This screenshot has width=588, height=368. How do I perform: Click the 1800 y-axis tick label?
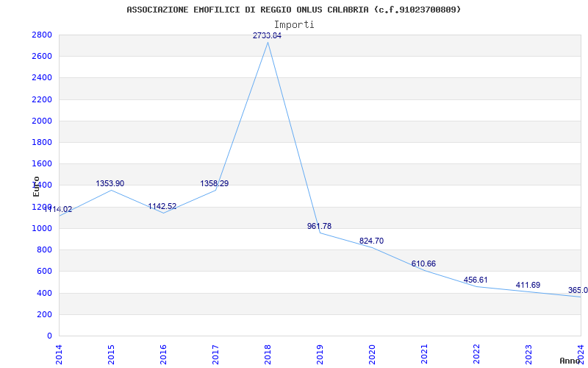(42, 142)
